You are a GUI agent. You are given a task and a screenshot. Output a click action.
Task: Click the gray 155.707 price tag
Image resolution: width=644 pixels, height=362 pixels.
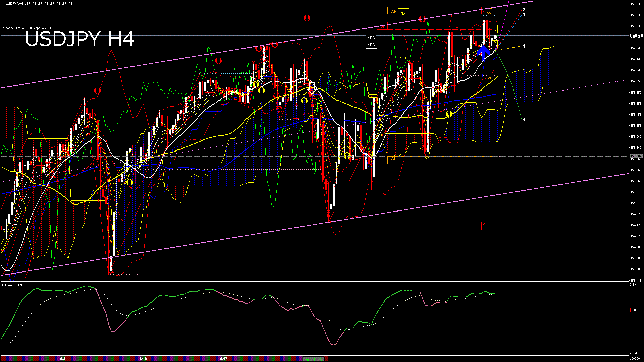(636, 156)
